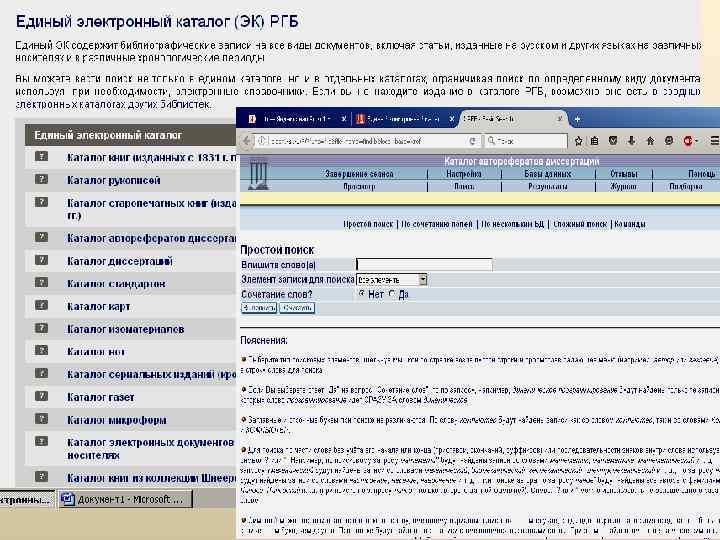The image size is (720, 540).
Task: Click the browser Поиск search box
Action: pyautogui.click(x=526, y=141)
